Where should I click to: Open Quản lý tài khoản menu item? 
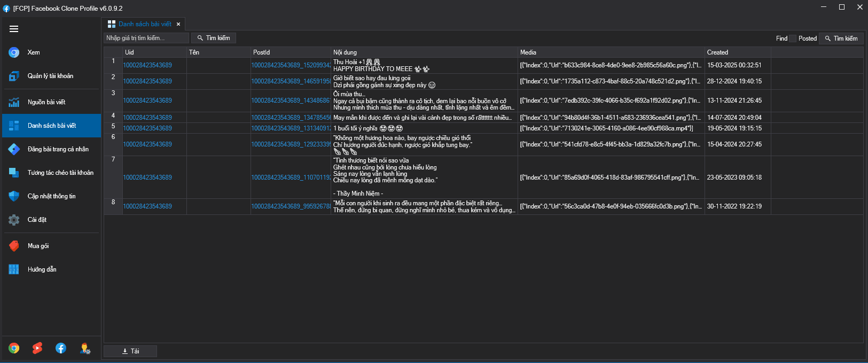[x=51, y=76]
